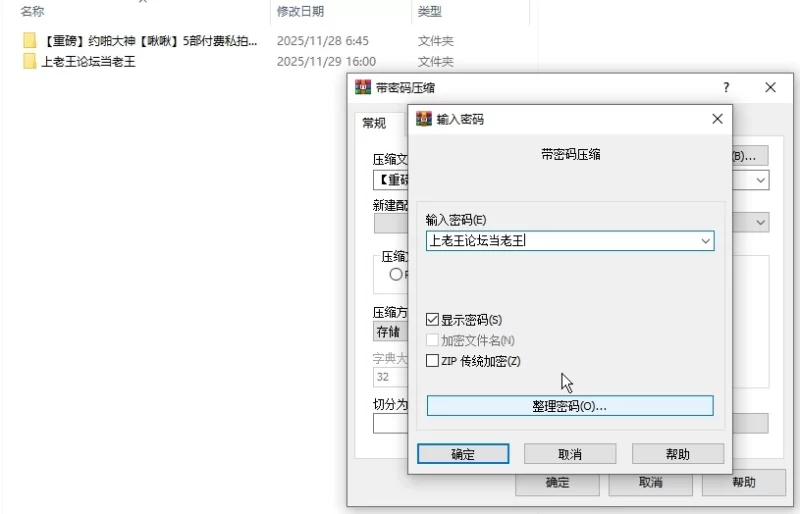Uncheck the 显示密码(S) checkbox

tap(432, 320)
